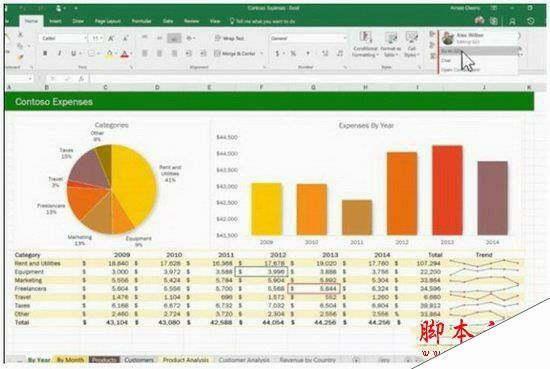Open the Cell Styles gallery icon
This screenshot has height=369, width=550.
(411, 37)
